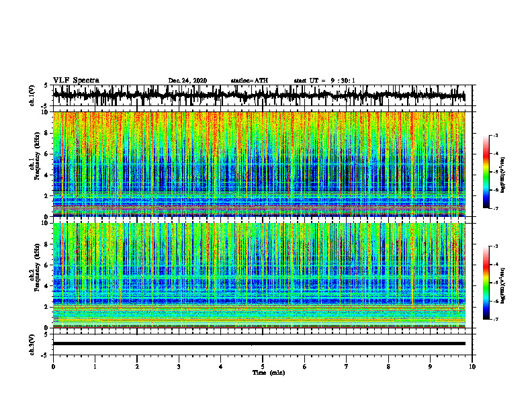Click the "-5" volt tick on ch.1(V) axis
The image size is (532, 411).
coord(44,106)
